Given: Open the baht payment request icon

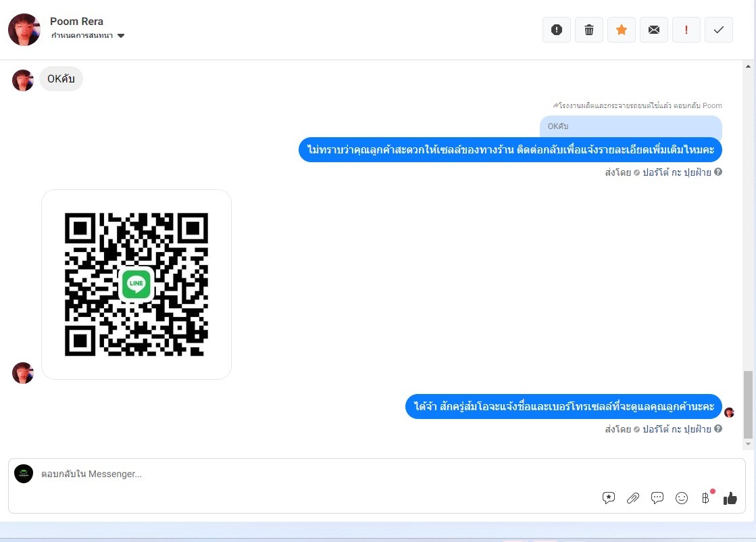Looking at the screenshot, I should coord(706,498).
